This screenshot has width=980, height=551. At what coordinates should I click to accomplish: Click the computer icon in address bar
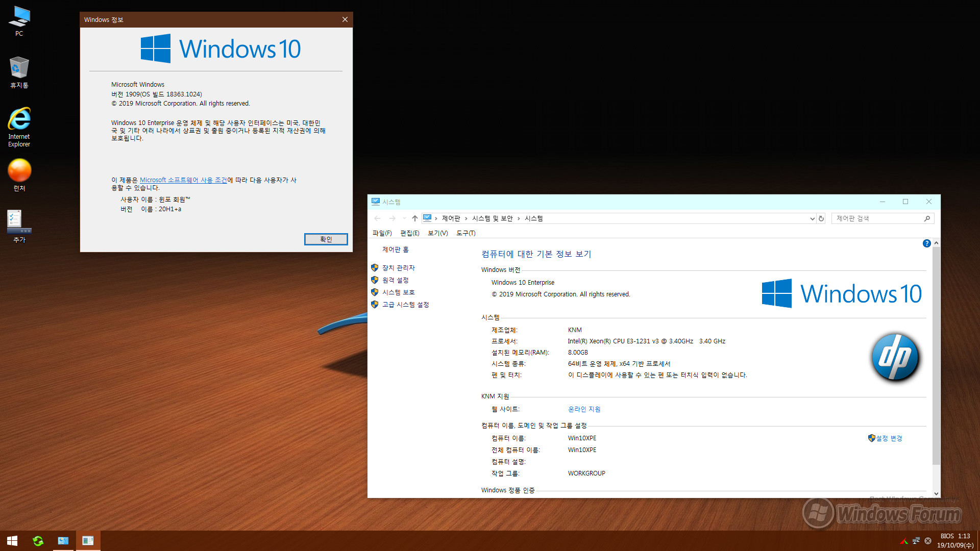[x=427, y=218]
